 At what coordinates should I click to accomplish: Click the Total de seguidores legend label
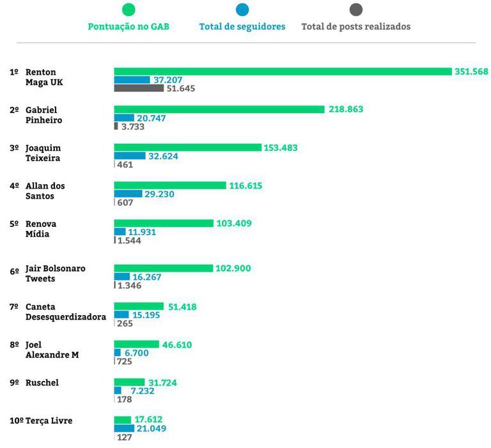(242, 27)
